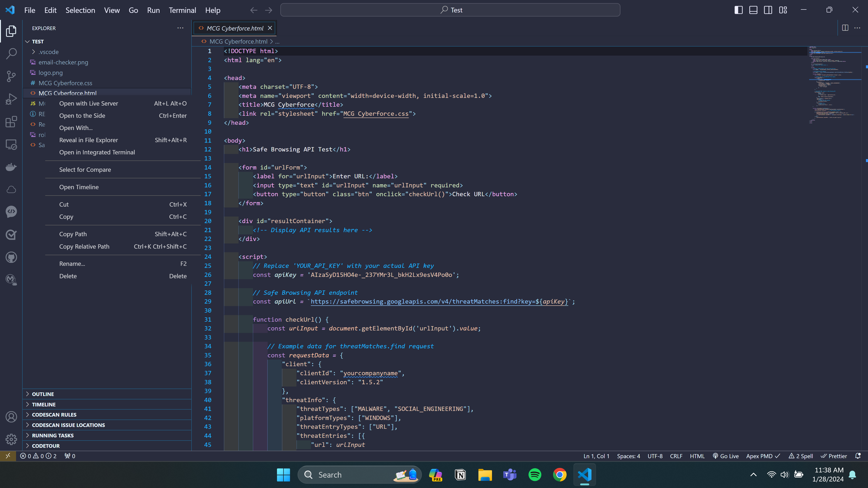Open the Manage gear icon
The width and height of the screenshot is (868, 488).
(x=11, y=439)
